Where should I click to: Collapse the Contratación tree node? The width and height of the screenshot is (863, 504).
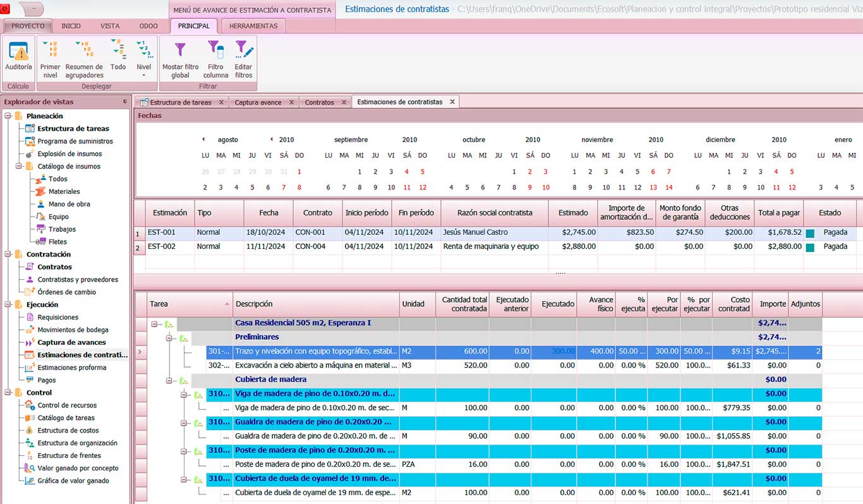8,254
